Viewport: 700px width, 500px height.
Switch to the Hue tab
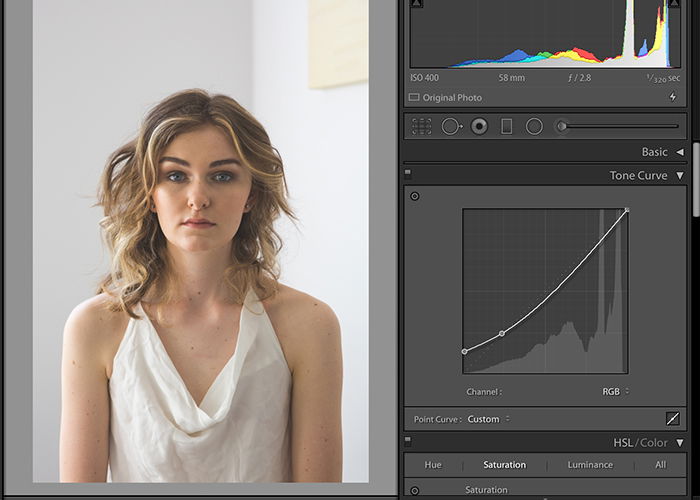click(433, 465)
